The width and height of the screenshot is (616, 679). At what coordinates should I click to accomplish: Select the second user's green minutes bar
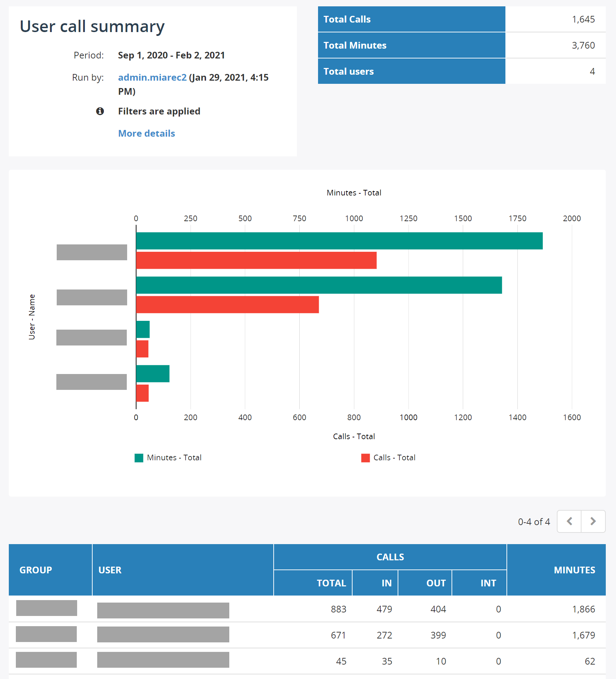(319, 285)
